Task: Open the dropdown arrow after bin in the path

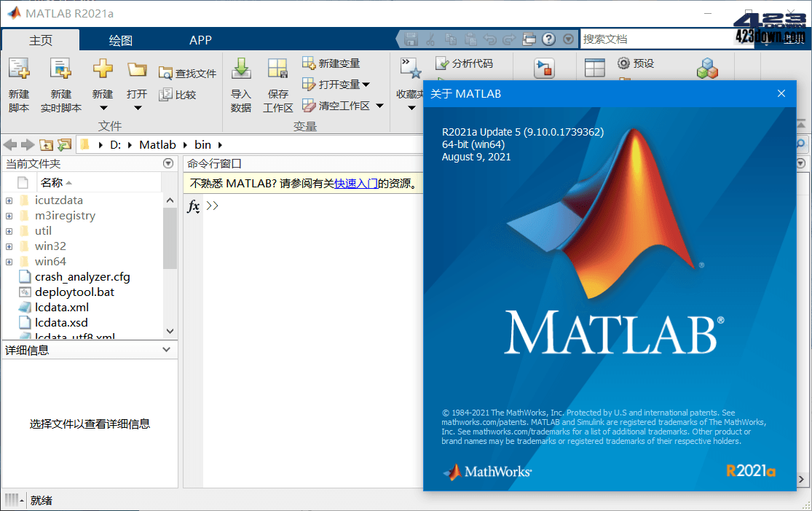Action: (x=220, y=145)
